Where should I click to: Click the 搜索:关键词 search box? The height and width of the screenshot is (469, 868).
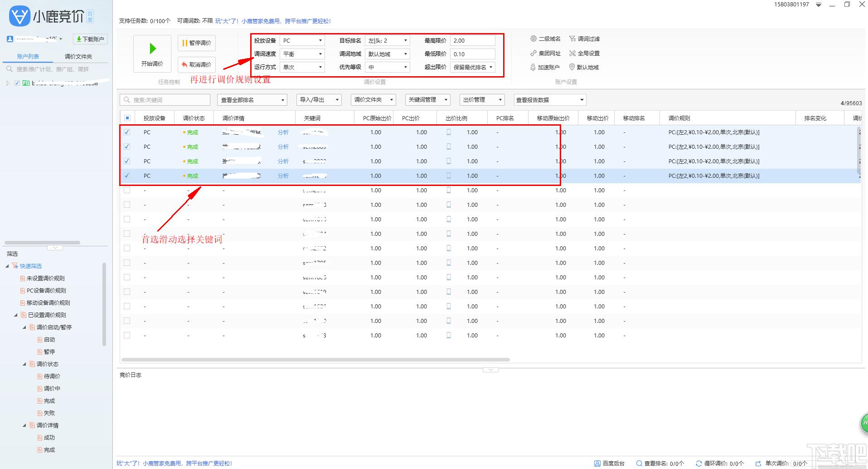pos(165,100)
